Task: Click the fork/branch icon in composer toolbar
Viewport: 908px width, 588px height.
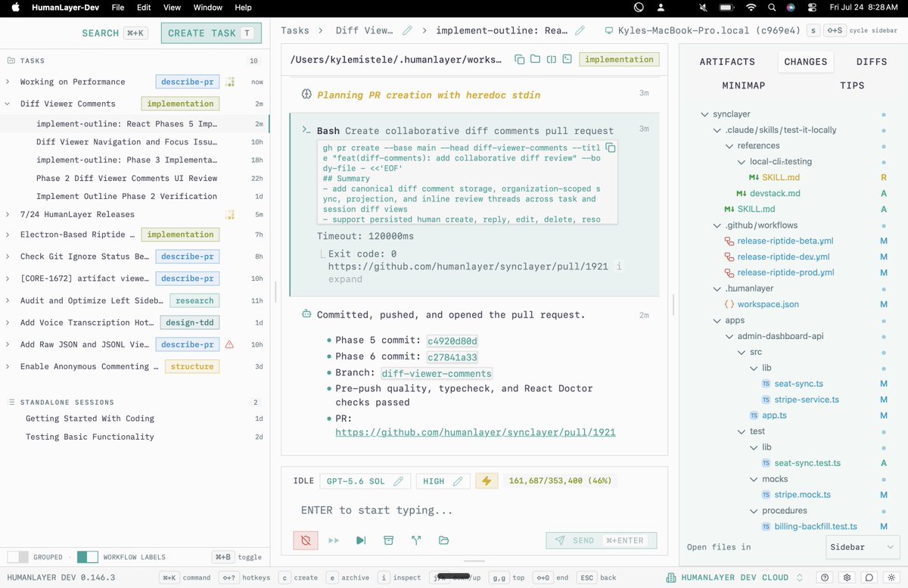Action: pos(416,540)
